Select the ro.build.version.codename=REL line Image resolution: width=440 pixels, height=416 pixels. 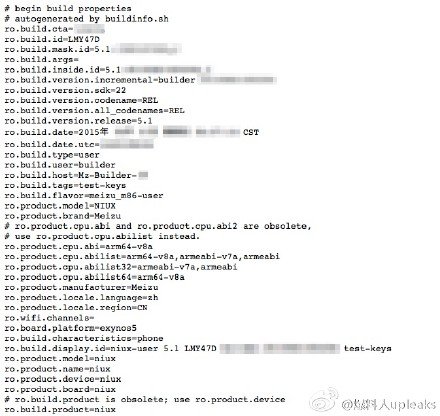[81, 100]
